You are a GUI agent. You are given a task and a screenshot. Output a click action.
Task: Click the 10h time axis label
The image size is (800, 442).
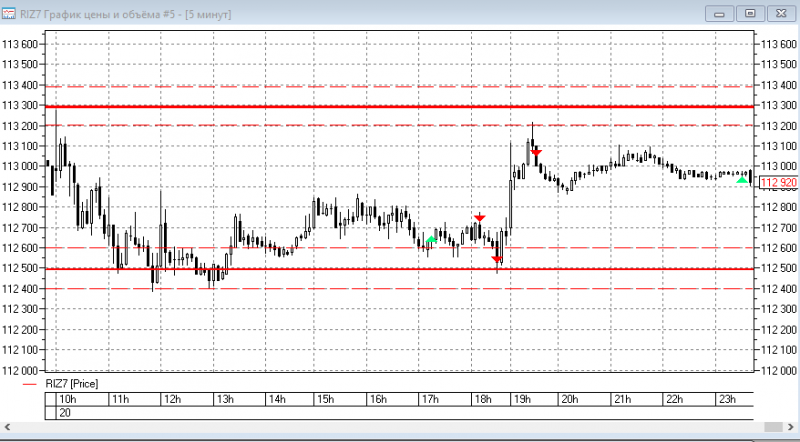pyautogui.click(x=68, y=399)
